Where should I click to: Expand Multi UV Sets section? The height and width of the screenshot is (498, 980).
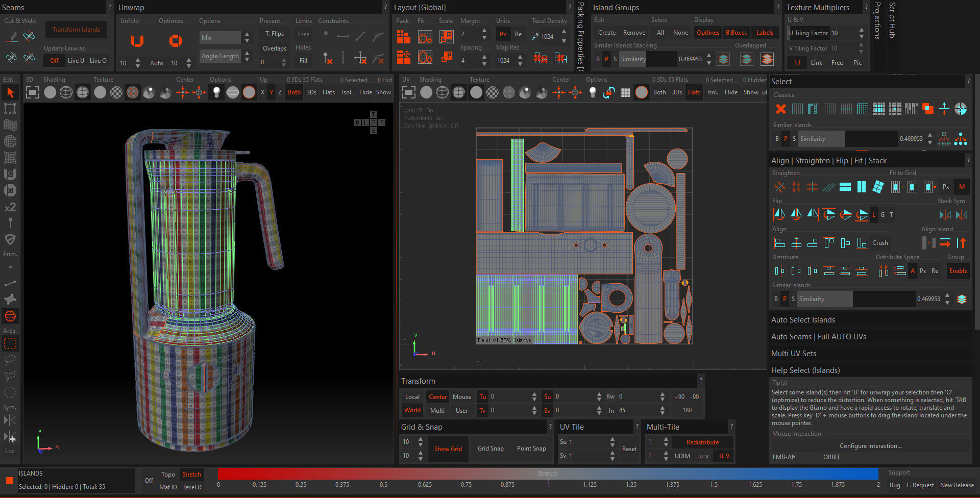pyautogui.click(x=870, y=354)
